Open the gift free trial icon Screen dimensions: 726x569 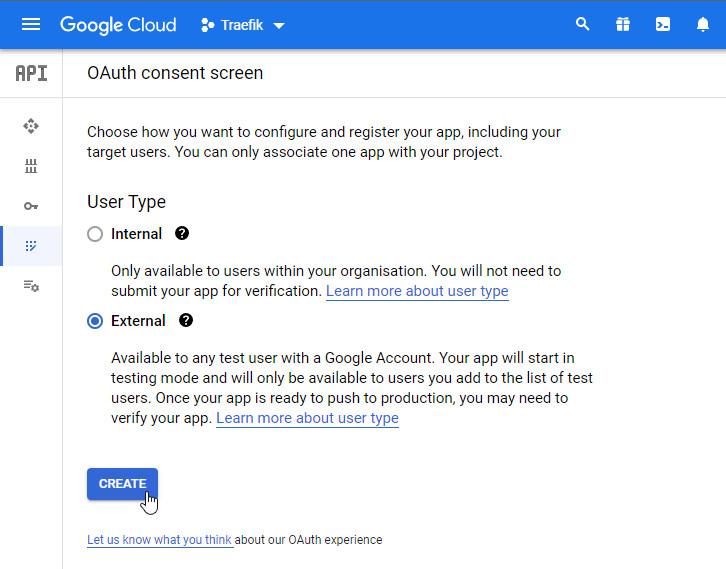tap(623, 24)
